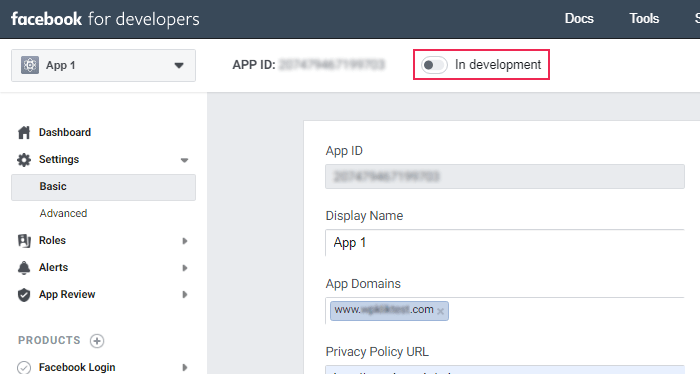Image resolution: width=700 pixels, height=374 pixels.
Task: Open the Docs menu
Action: click(x=579, y=18)
